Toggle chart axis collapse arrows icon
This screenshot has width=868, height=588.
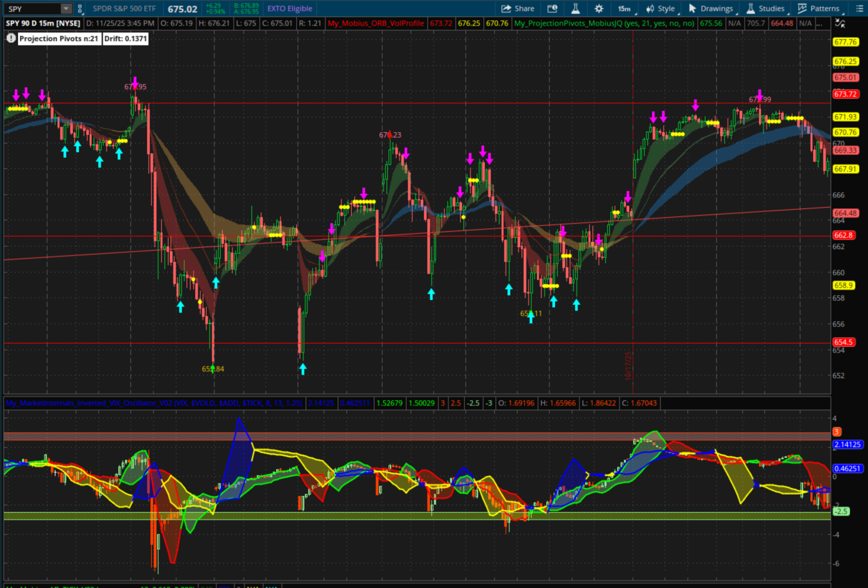(840, 23)
